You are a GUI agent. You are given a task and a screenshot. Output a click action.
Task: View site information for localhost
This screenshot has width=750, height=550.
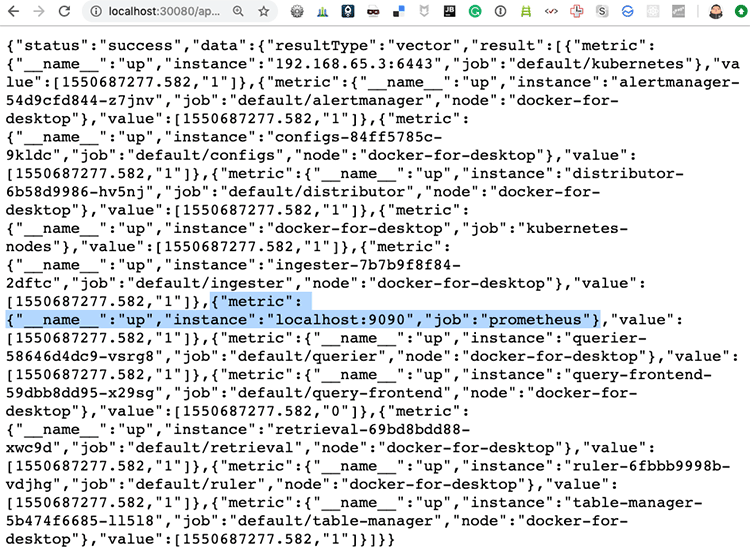point(96,11)
